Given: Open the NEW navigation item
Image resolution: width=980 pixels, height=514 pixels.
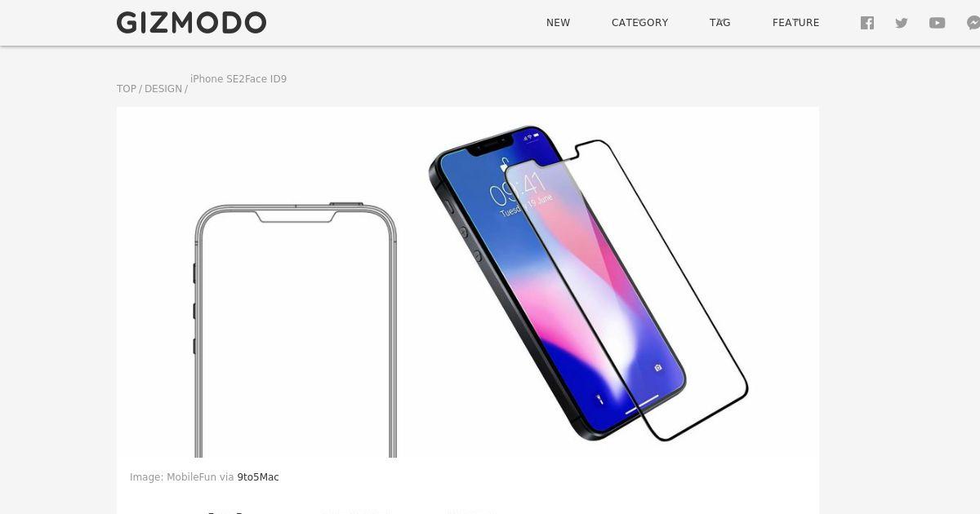Looking at the screenshot, I should click(x=559, y=23).
